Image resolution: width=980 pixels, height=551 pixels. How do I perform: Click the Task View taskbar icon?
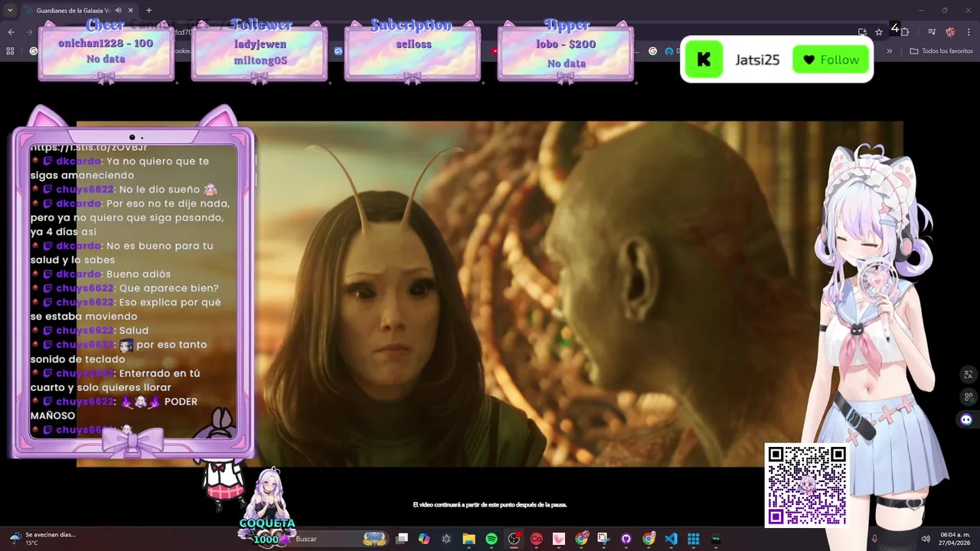point(402,539)
